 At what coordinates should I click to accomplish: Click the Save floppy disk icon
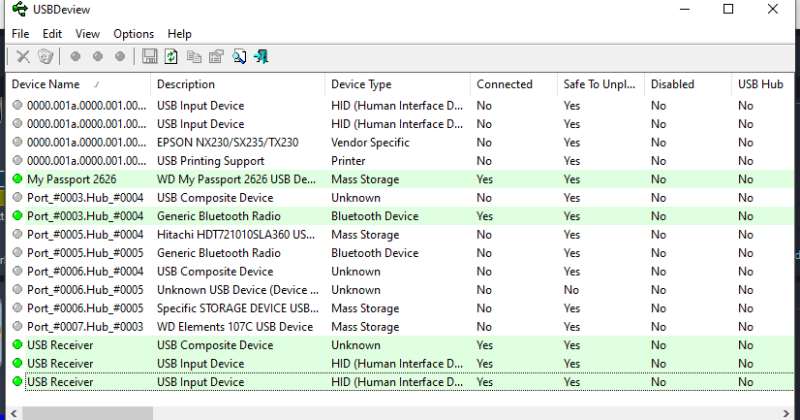[x=149, y=57]
